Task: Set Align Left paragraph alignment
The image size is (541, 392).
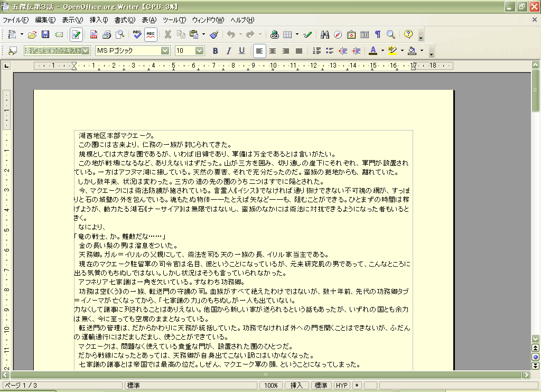Action: 259,51
